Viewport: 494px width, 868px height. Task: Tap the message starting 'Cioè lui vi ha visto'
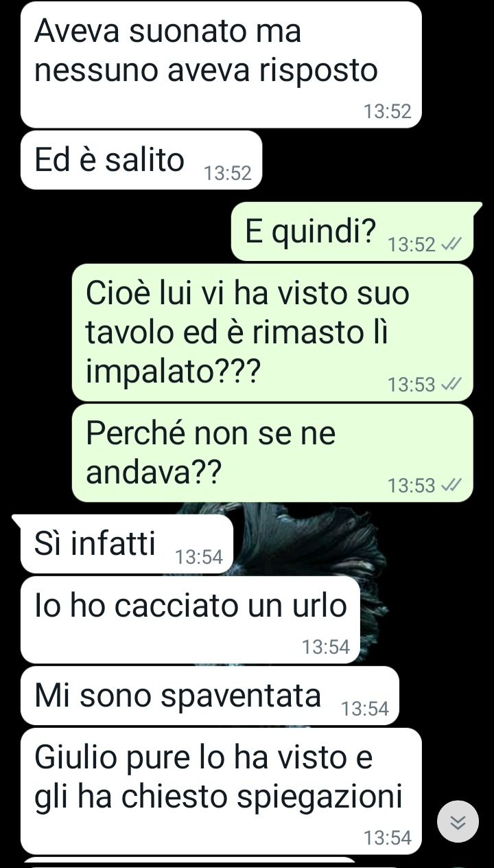point(272,332)
